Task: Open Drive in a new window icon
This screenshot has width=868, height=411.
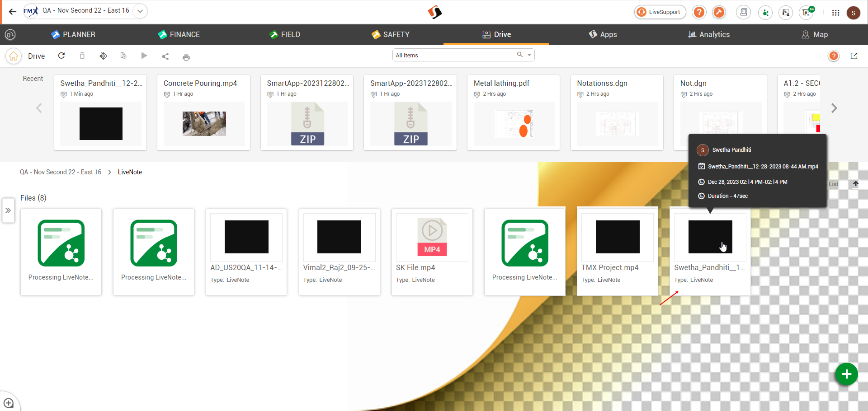Action: 854,56
